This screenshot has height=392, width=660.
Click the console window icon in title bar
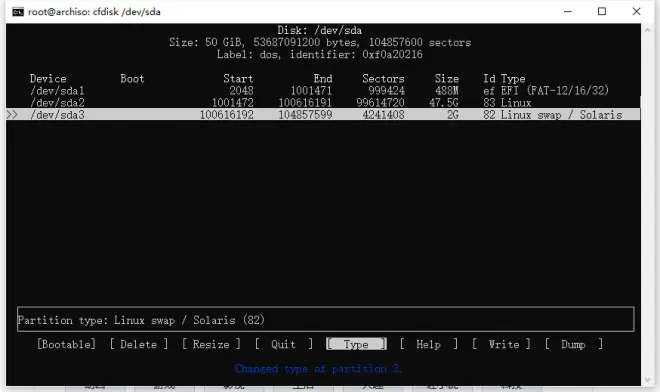(18, 12)
